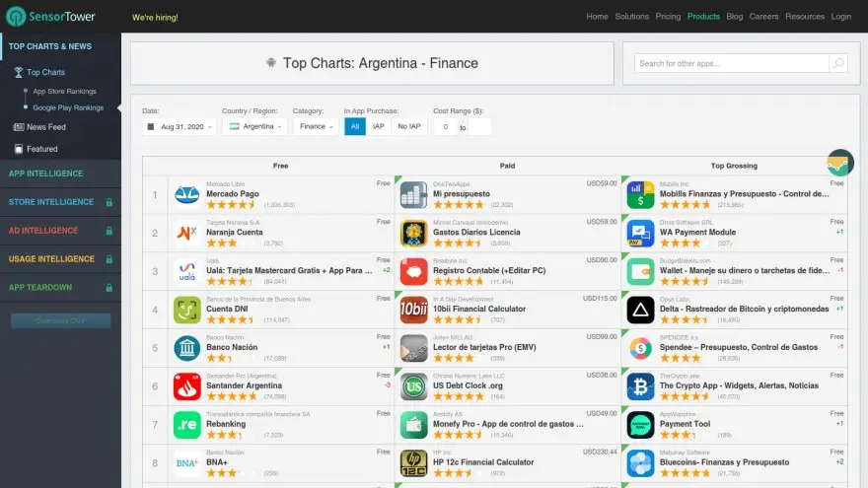Click the Sensor Tower logo
The height and width of the screenshot is (488, 868).
pyautogui.click(x=50, y=17)
